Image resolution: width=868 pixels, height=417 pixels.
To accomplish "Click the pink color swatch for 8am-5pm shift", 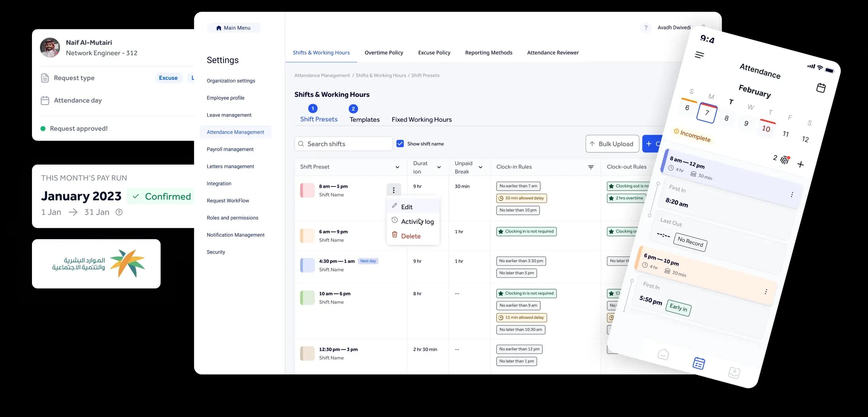I will click(x=307, y=190).
